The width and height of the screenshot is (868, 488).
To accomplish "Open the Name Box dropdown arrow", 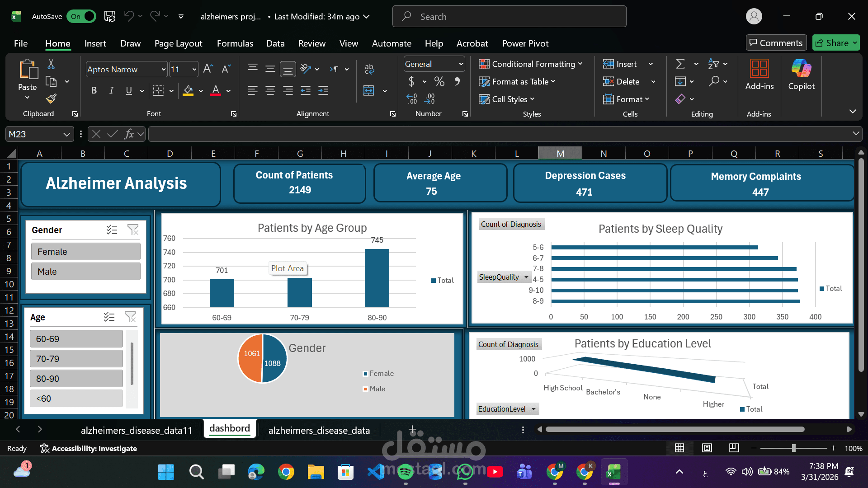I will point(66,134).
